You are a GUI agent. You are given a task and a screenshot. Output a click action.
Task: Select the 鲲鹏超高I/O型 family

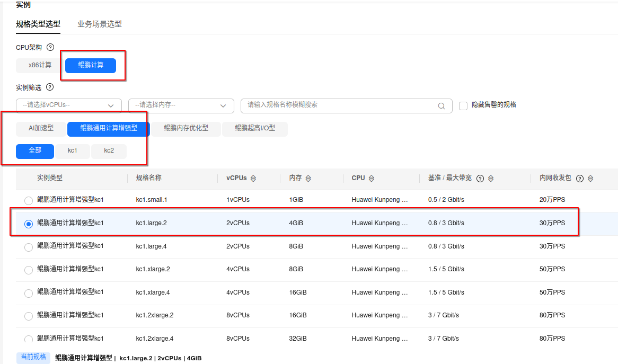[255, 129]
